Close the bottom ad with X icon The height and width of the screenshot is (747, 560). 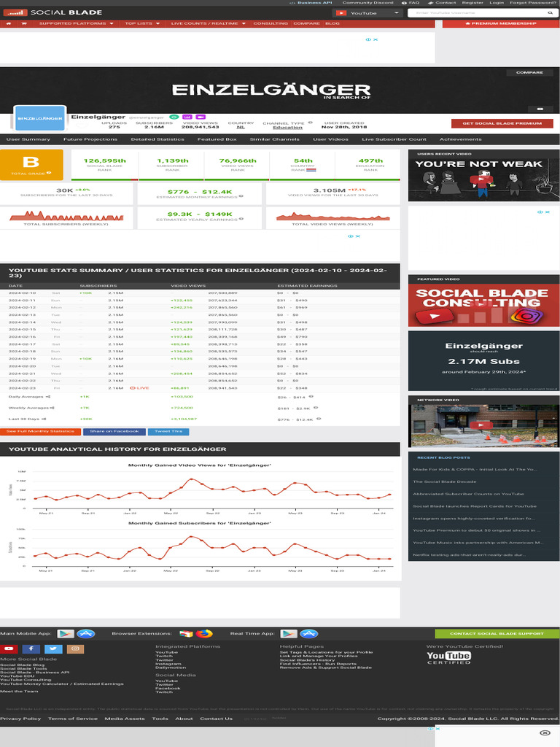(545, 732)
